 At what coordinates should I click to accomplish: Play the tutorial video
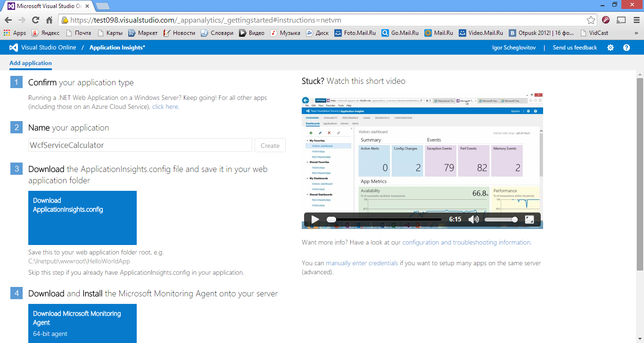(x=315, y=220)
